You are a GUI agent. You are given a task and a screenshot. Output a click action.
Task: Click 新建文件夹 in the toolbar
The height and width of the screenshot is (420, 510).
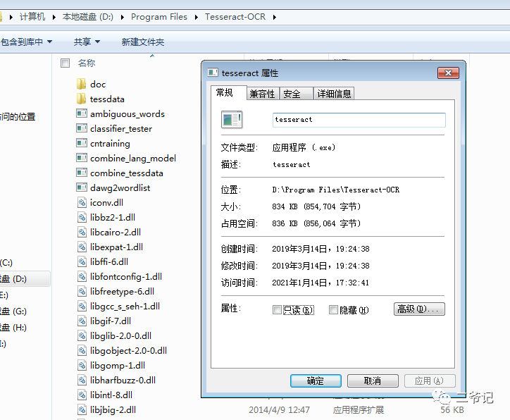tap(143, 42)
